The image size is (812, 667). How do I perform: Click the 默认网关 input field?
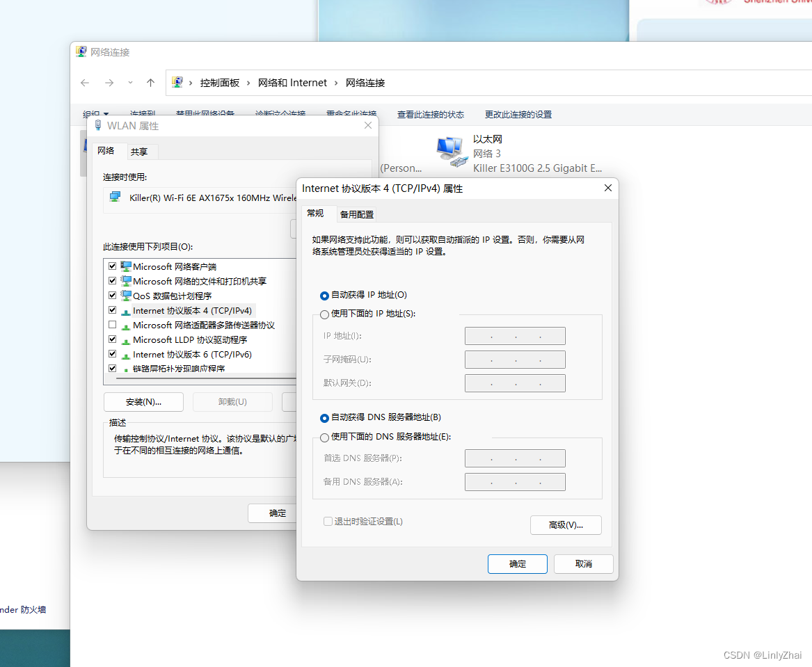click(x=515, y=383)
